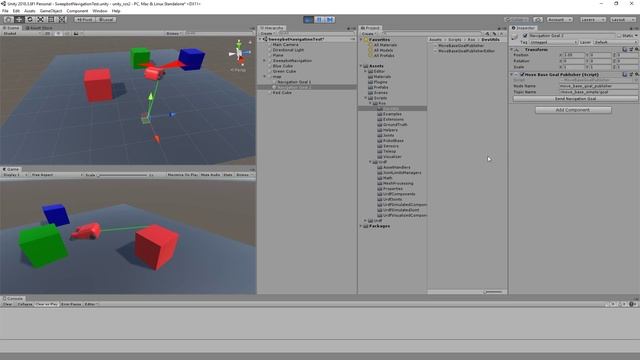The height and width of the screenshot is (360, 640).
Task: Open the Layout dropdown
Action: [x=622, y=20]
